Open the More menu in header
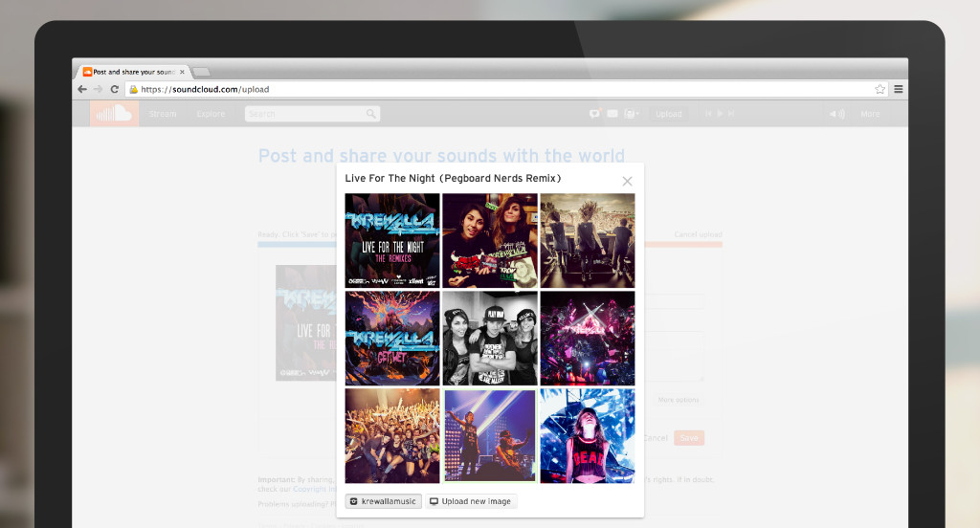Screen dimensions: 980x528 pyautogui.click(x=870, y=114)
